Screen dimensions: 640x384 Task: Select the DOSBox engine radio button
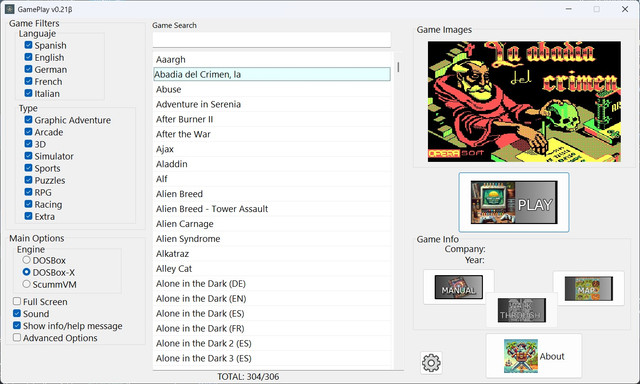[x=27, y=260]
